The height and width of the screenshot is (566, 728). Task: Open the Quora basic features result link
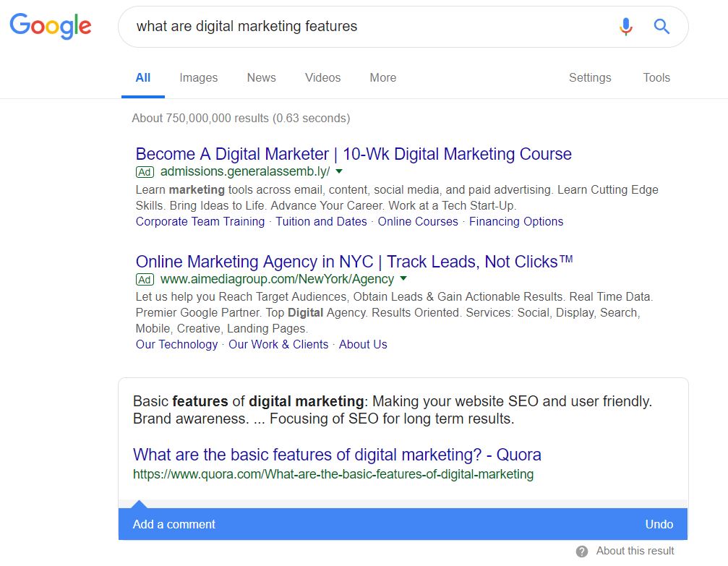tap(337, 455)
